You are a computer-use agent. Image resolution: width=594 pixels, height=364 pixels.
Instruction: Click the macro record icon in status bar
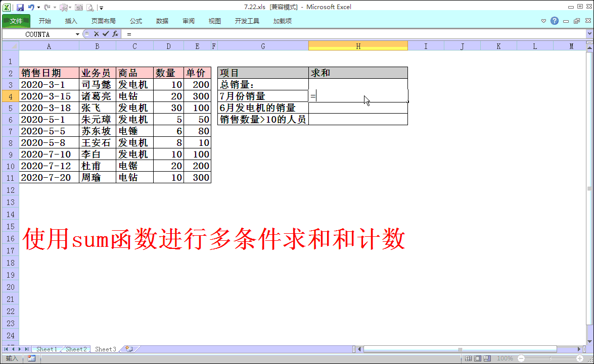[x=31, y=358]
